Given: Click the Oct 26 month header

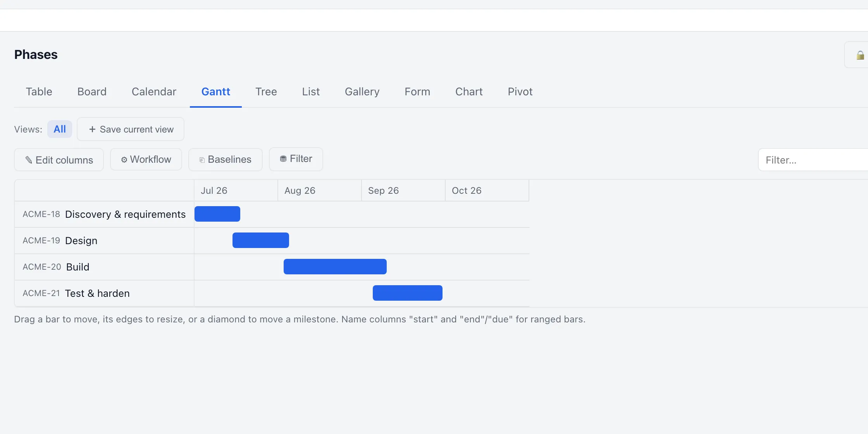Looking at the screenshot, I should (487, 190).
